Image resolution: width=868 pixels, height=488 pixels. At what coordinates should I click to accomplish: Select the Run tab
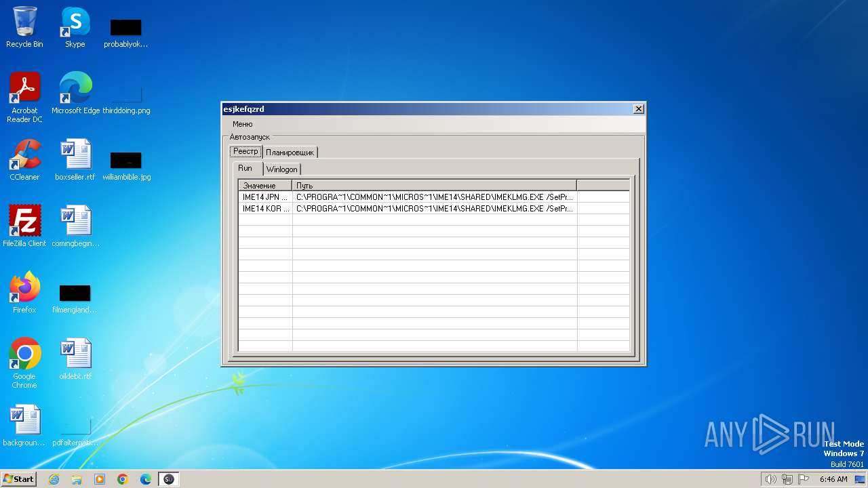(x=245, y=168)
